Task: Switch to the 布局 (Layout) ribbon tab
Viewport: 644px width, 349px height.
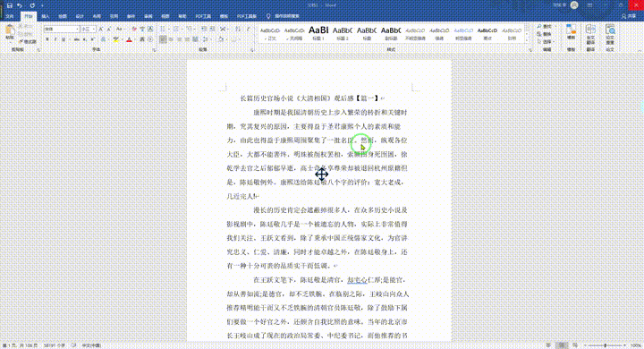Action: (97, 16)
